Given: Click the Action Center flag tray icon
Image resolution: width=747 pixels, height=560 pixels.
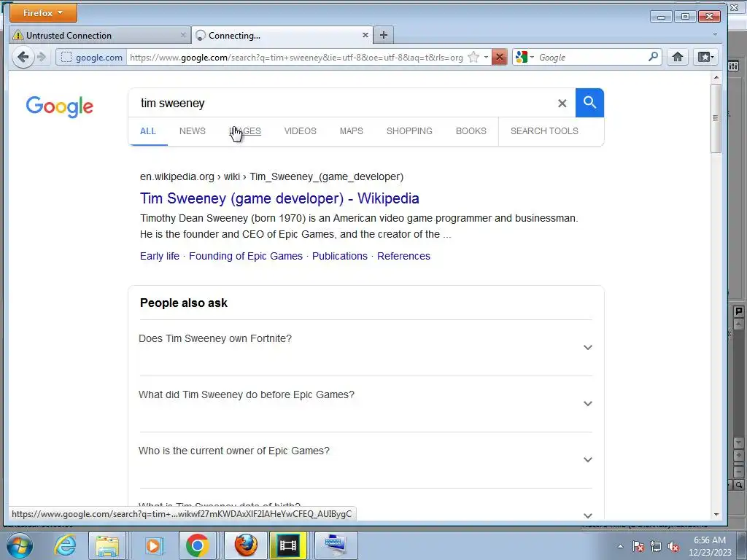Looking at the screenshot, I should click(638, 546).
